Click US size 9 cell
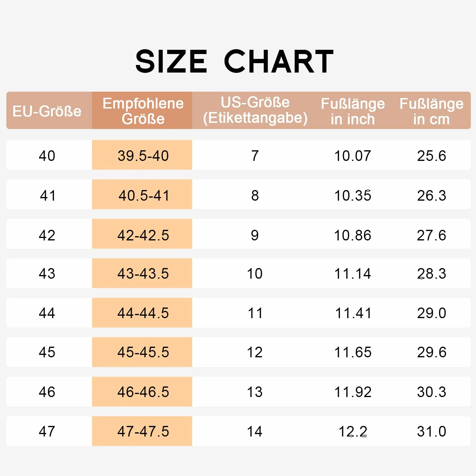The height and width of the screenshot is (476, 476). click(255, 234)
